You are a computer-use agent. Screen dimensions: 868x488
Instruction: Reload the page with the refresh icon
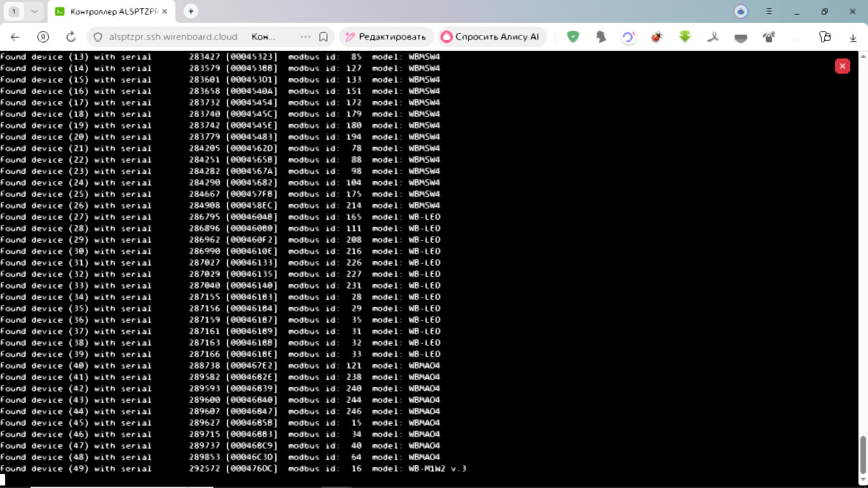[x=71, y=37]
